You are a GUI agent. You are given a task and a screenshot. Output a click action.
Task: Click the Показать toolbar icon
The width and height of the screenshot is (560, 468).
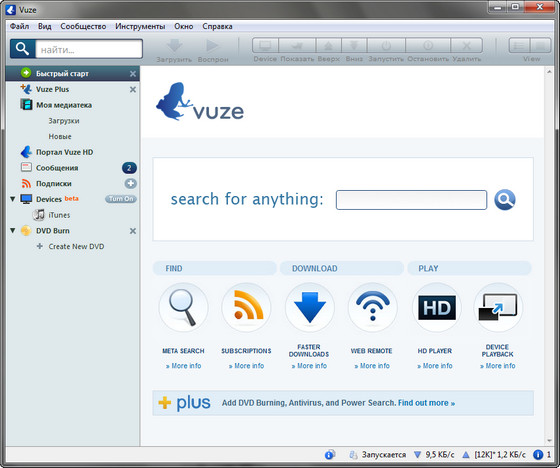click(297, 46)
